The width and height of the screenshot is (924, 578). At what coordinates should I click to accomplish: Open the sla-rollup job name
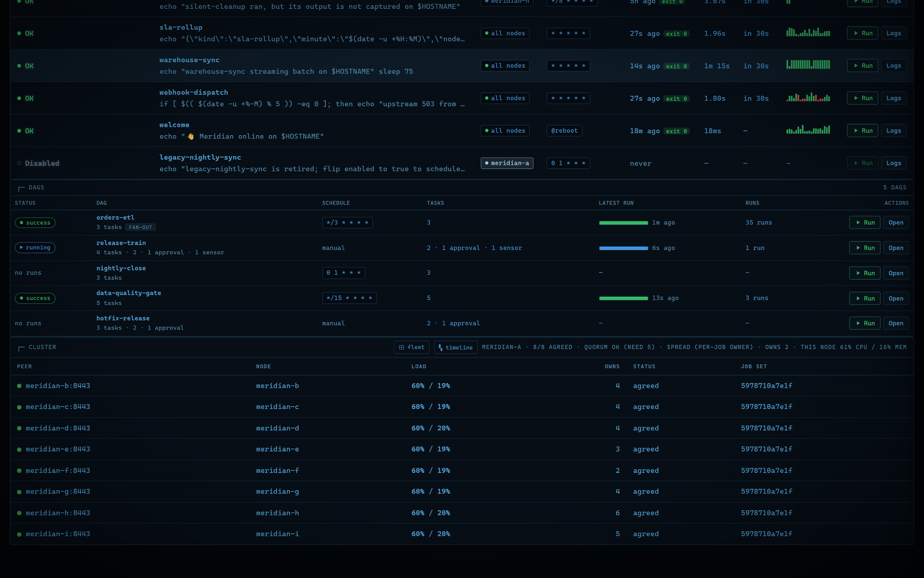pos(181,28)
